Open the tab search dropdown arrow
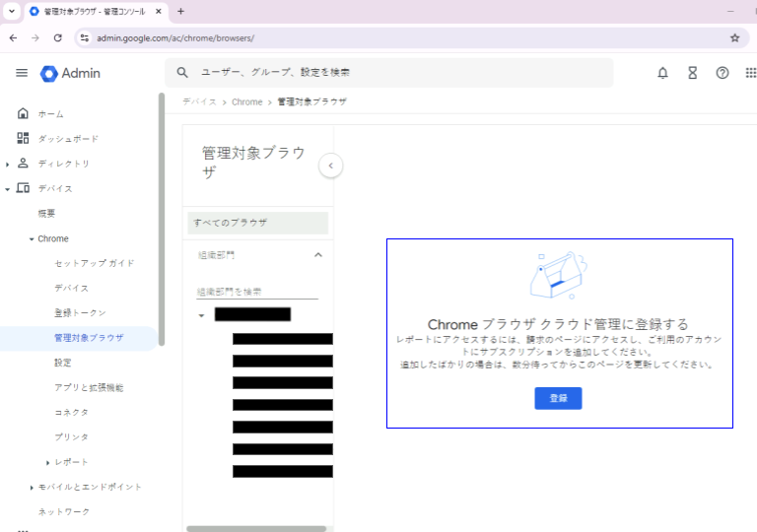 click(12, 11)
